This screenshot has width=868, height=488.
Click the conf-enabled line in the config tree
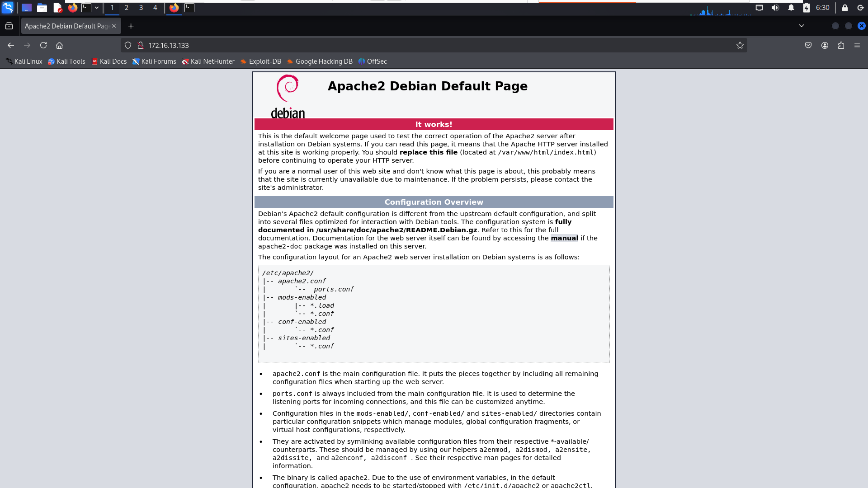[x=302, y=322]
